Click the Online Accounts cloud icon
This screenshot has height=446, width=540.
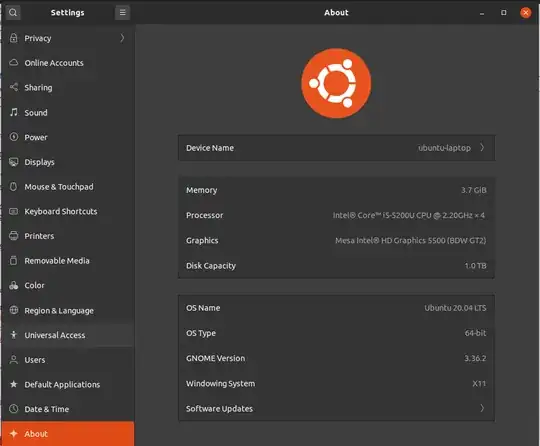[x=13, y=63]
